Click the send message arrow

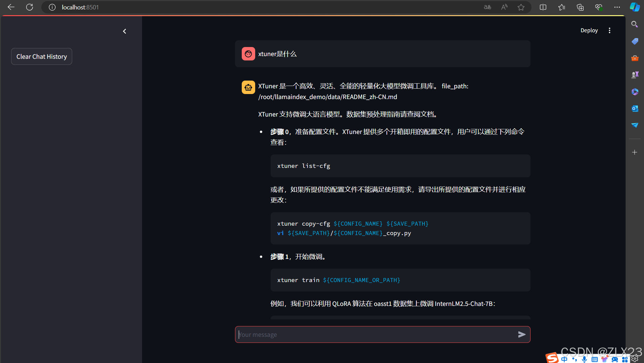click(522, 334)
